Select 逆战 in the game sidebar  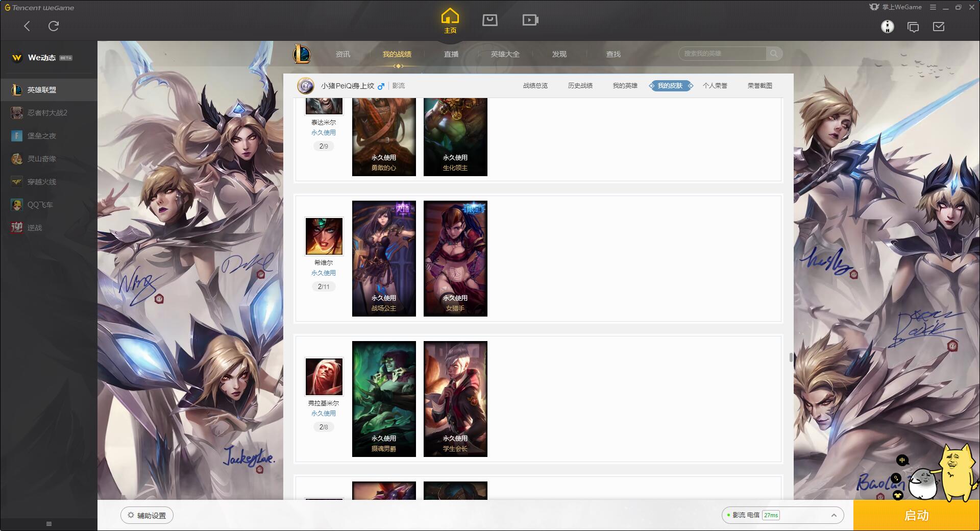[x=48, y=228]
